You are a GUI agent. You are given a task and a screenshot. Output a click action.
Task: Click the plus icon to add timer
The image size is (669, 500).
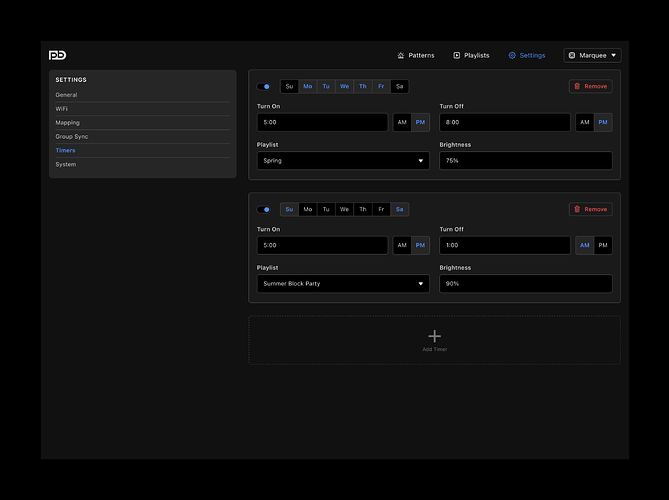(x=434, y=336)
